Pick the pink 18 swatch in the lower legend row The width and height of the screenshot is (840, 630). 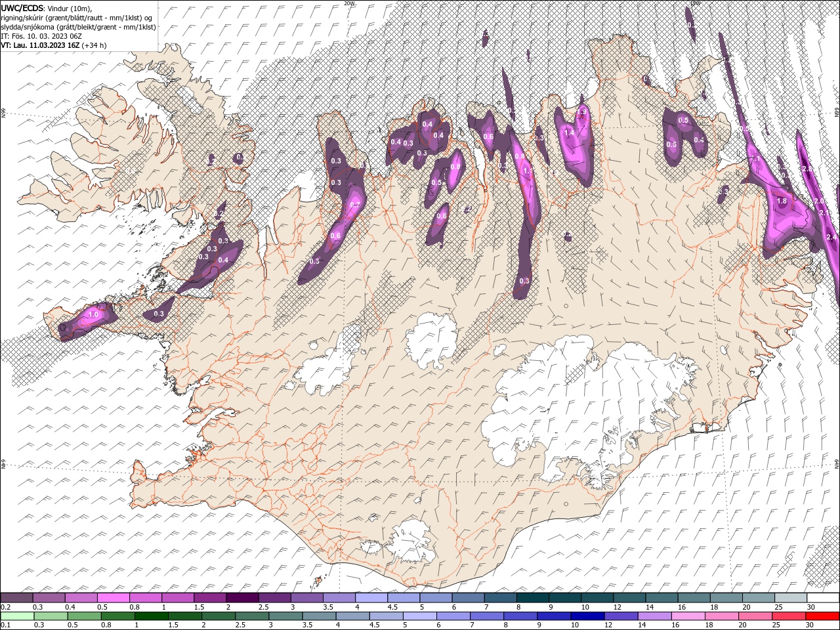(x=721, y=616)
